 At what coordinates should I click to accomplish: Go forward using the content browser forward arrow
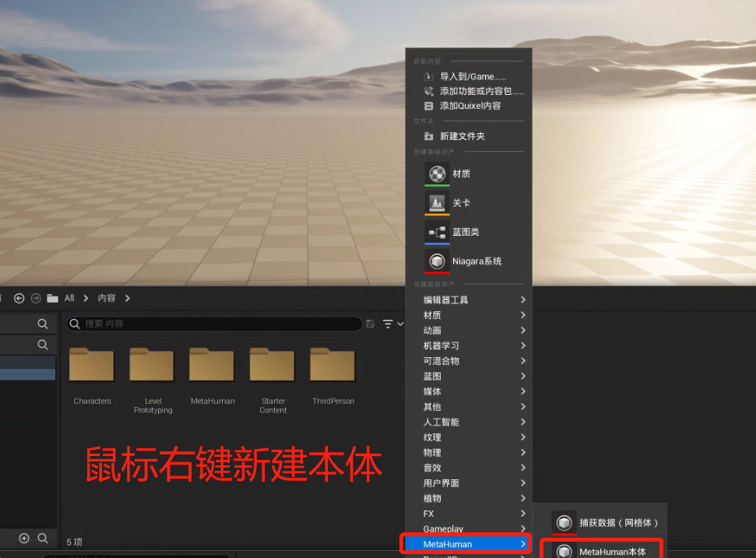click(36, 298)
